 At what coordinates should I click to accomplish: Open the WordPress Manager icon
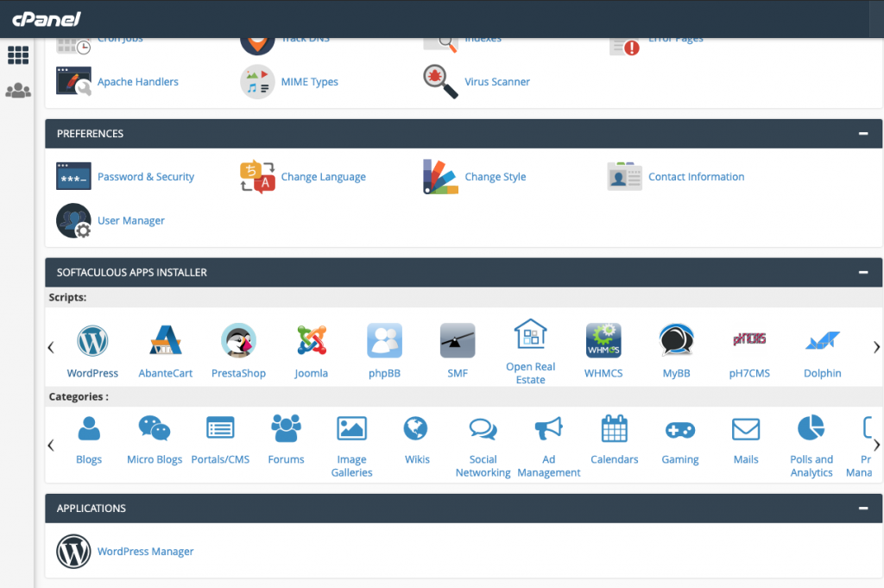(73, 552)
